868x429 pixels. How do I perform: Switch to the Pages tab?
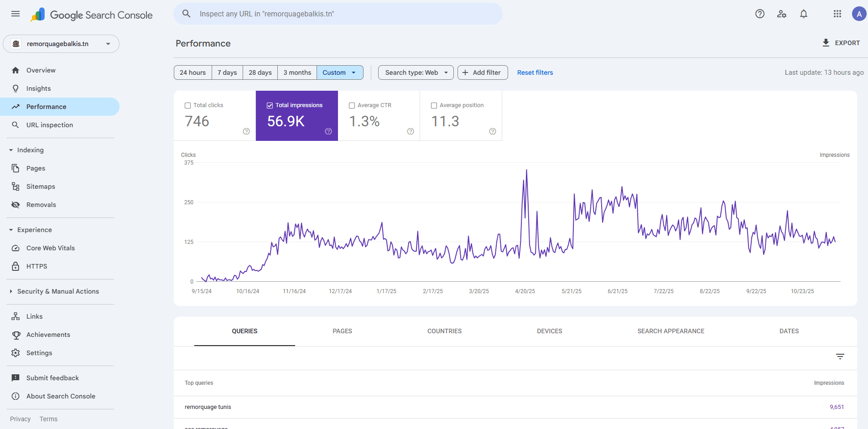tap(342, 331)
